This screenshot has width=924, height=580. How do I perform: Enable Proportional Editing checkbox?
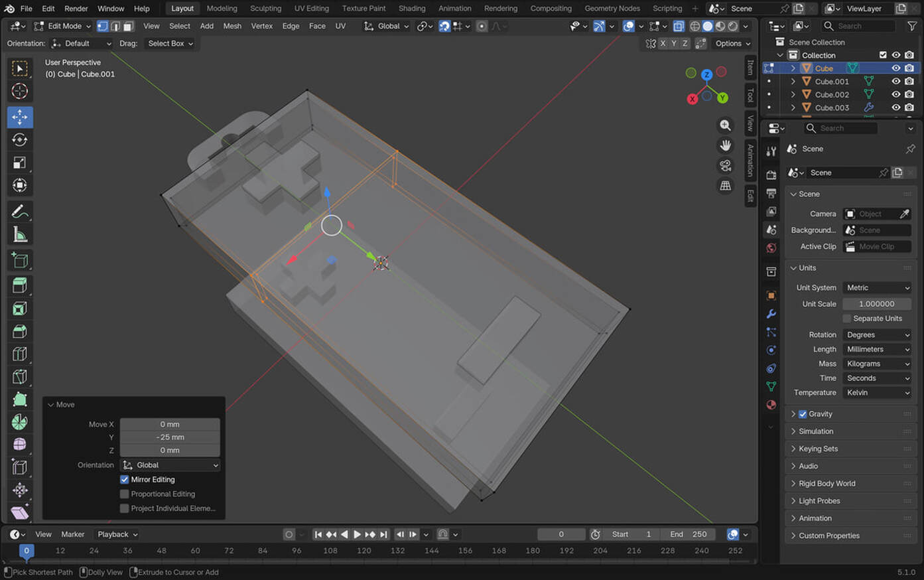(x=124, y=494)
